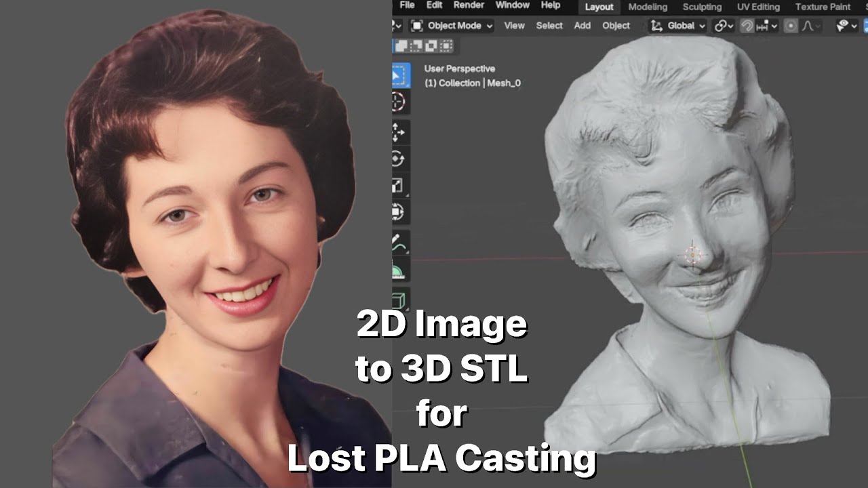Screen dimensions: 868x488
Task: Open the Pivot Point dropdown
Action: [724, 26]
